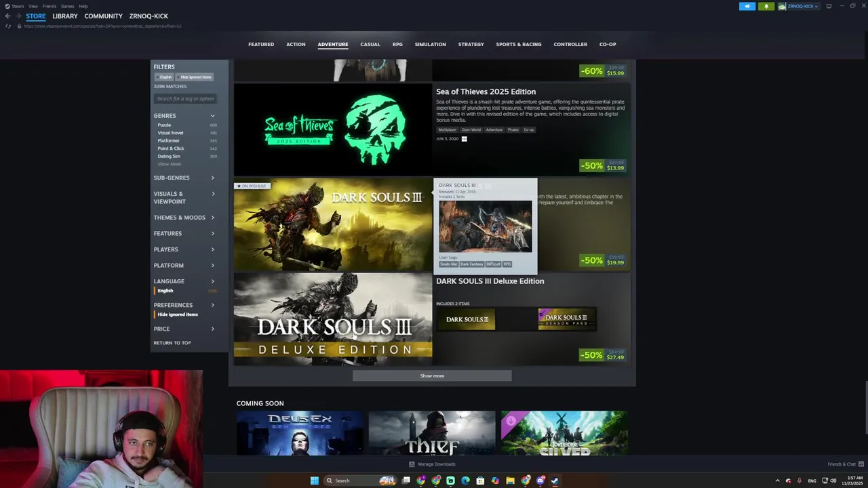This screenshot has height=488, width=868.
Task: Open the ZRNOQ-KICK profile tab
Action: pyautogui.click(x=149, y=16)
